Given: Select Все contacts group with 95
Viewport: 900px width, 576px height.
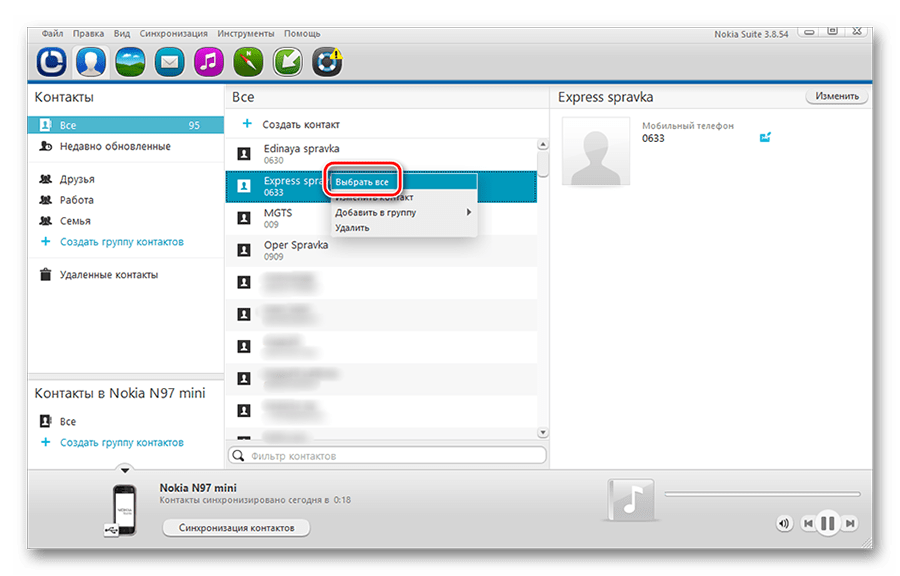Looking at the screenshot, I should 126,125.
